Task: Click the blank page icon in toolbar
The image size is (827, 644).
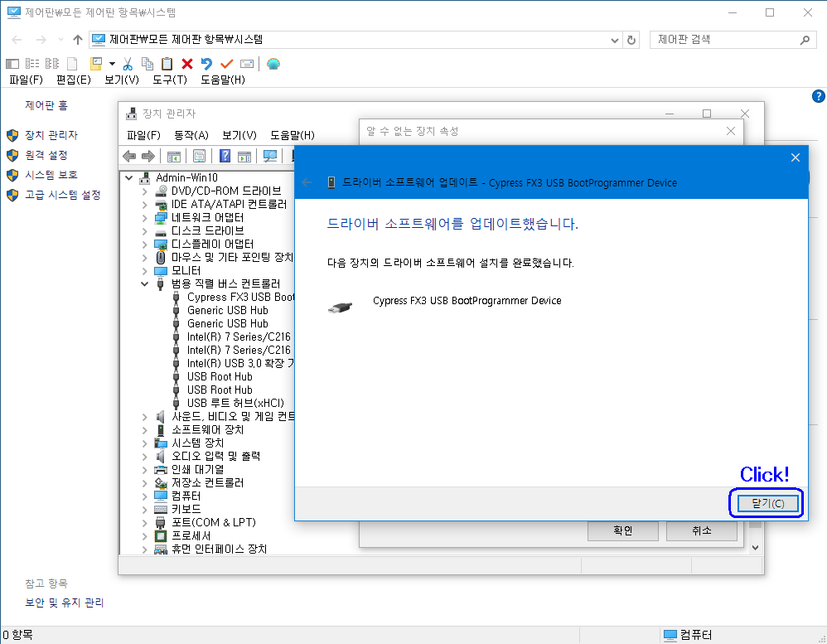Action: pyautogui.click(x=72, y=64)
